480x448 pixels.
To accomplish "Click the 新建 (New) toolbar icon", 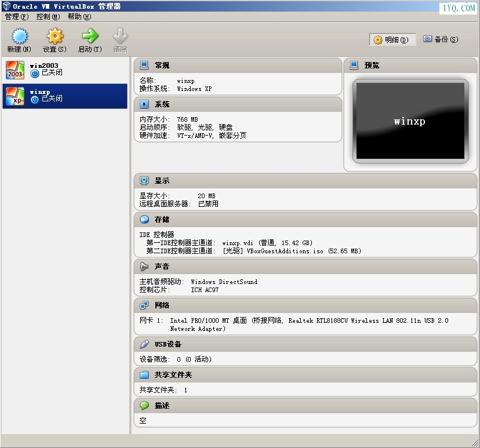I will [x=20, y=36].
